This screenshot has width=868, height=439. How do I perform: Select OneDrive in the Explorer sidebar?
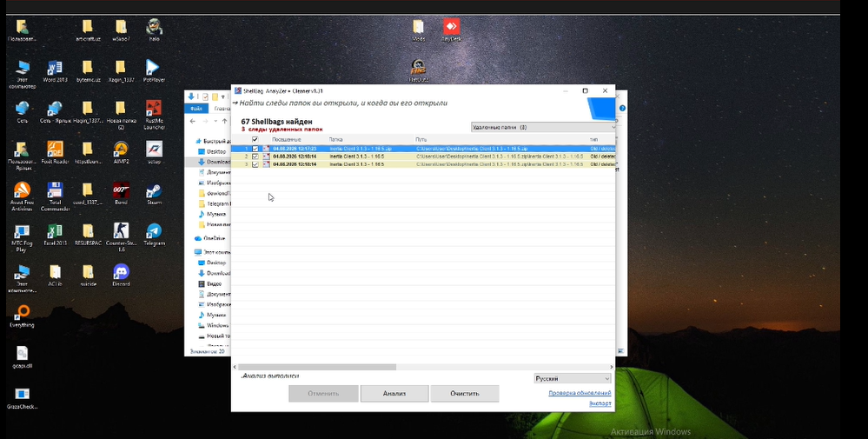click(x=214, y=238)
